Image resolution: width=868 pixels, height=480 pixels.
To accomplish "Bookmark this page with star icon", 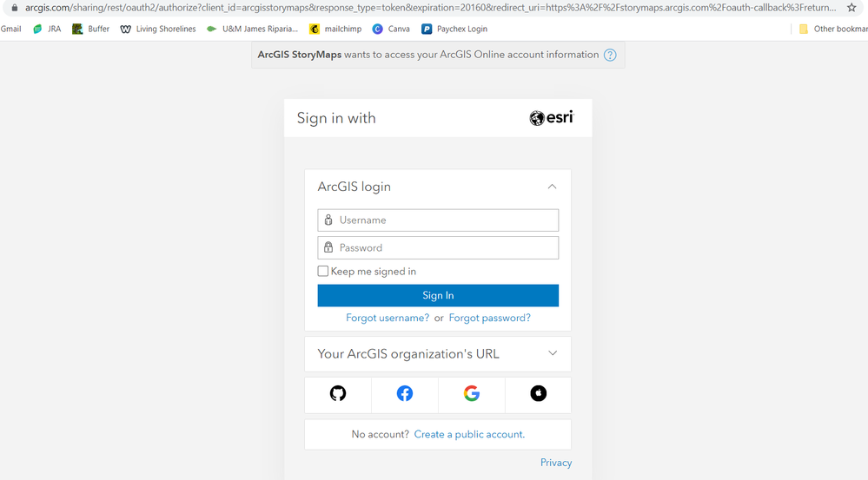I will click(851, 8).
